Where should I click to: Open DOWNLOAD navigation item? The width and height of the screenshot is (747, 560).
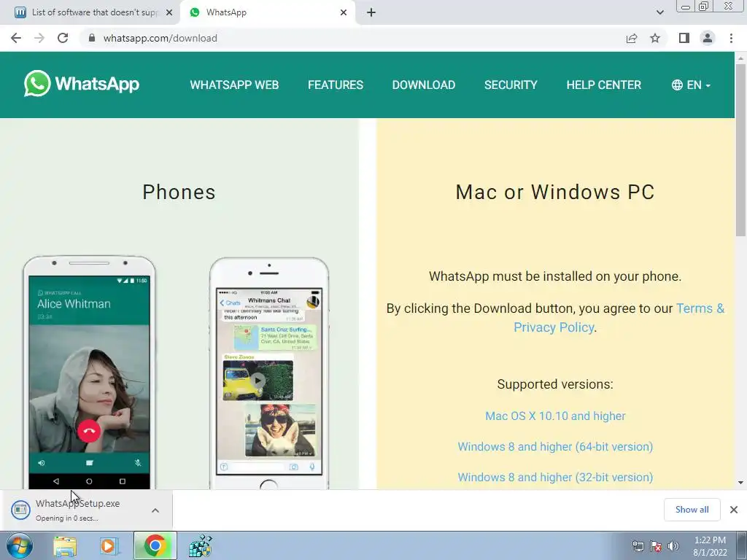(424, 85)
